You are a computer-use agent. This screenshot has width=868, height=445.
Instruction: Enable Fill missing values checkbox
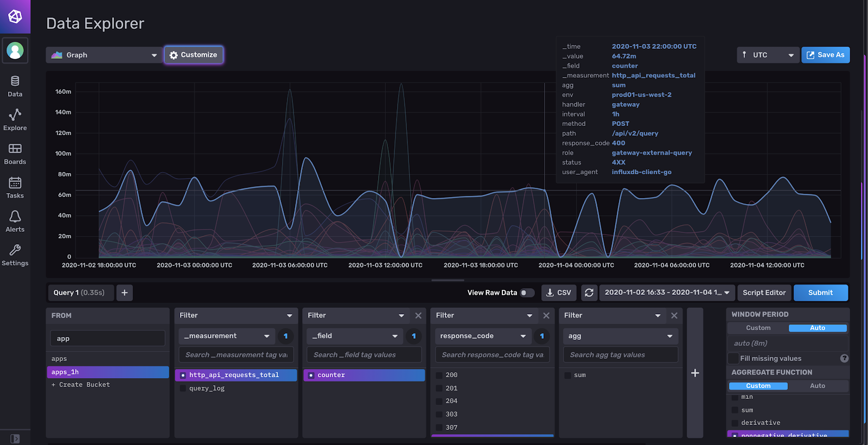[x=733, y=358]
